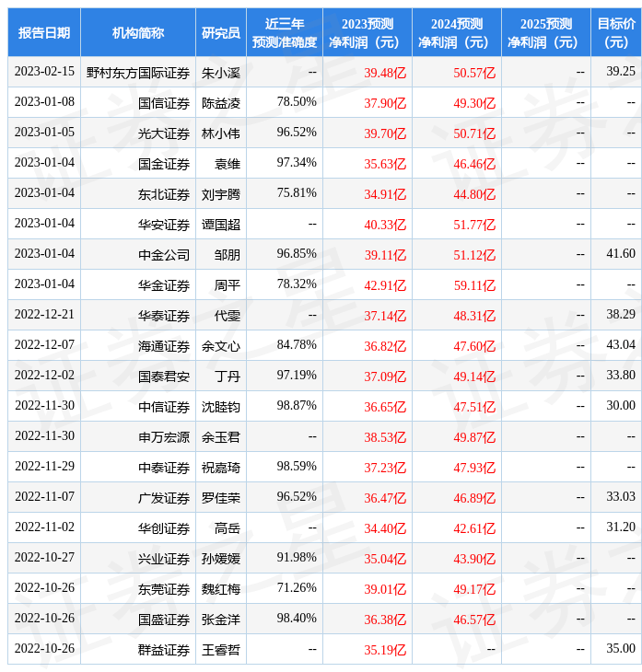The height and width of the screenshot is (672, 642).
Task: Click the 2023预测净利润 column header
Action: coord(368,33)
